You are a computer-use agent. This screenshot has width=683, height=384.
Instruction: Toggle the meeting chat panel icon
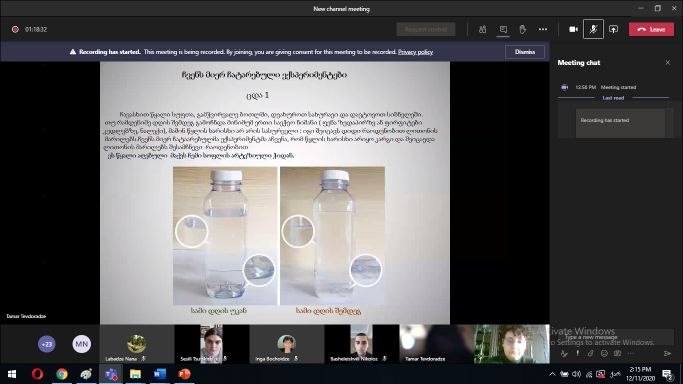[503, 29]
